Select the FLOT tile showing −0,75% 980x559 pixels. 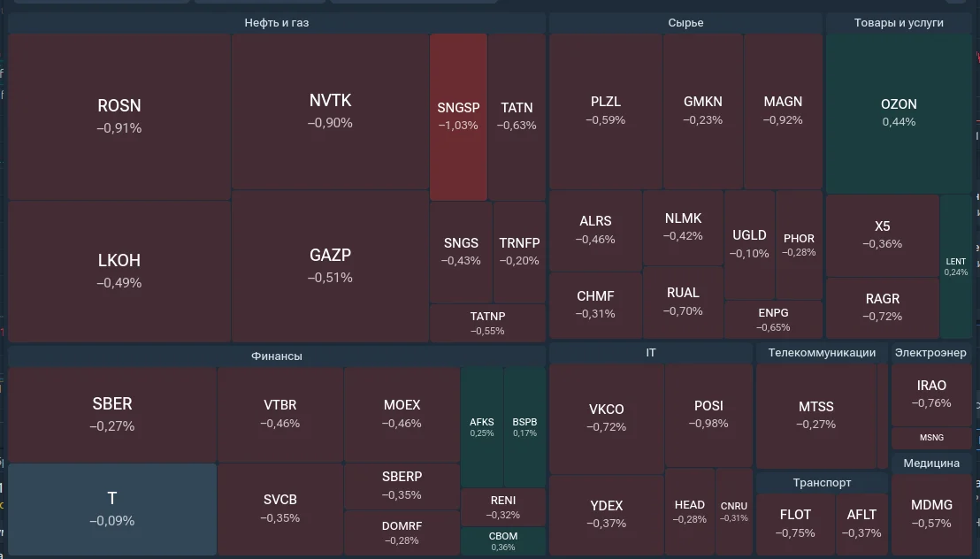796,524
